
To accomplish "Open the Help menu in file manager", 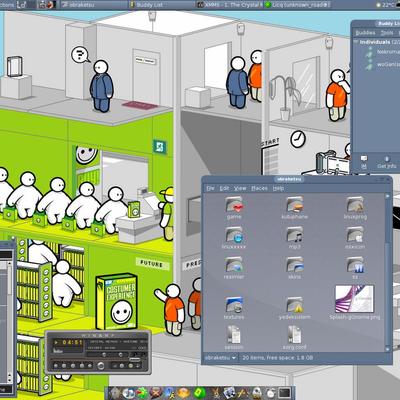I will tap(278, 188).
